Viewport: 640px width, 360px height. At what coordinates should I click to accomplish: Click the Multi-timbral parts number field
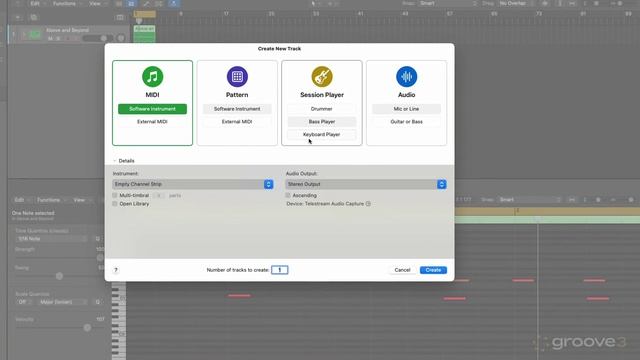pos(159,196)
